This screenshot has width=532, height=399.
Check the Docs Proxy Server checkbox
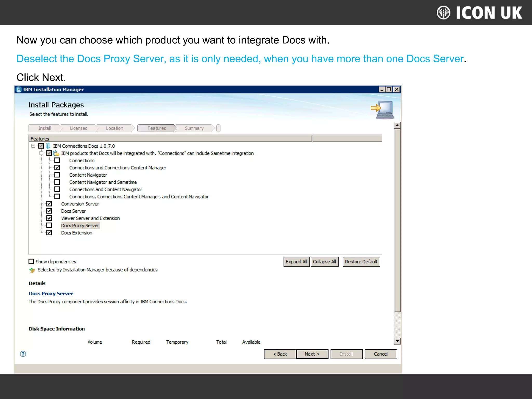click(x=49, y=225)
